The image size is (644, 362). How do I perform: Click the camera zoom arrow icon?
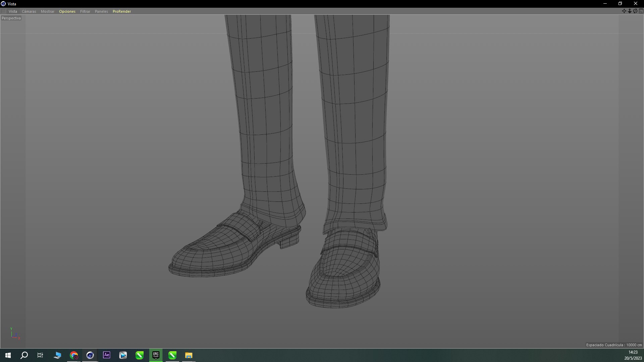pos(630,11)
